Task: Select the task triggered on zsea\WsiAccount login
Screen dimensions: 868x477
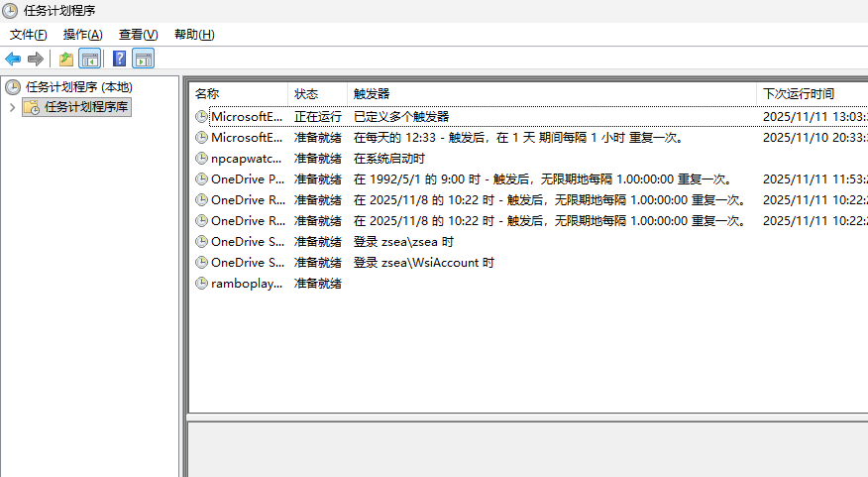Action: tap(248, 263)
